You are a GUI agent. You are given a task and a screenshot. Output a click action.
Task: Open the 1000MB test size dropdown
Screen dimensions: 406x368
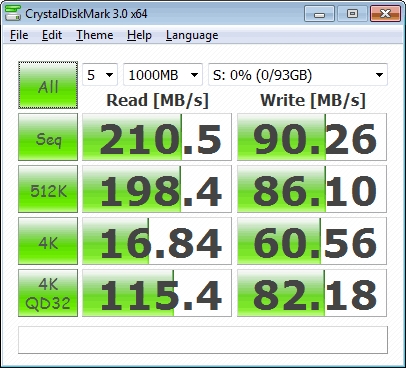coord(163,75)
